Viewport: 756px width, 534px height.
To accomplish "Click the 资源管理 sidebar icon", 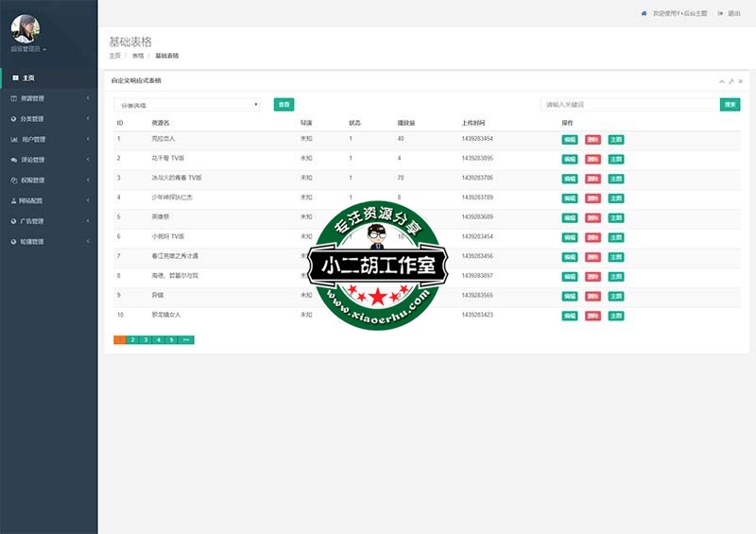I will click(x=13, y=98).
